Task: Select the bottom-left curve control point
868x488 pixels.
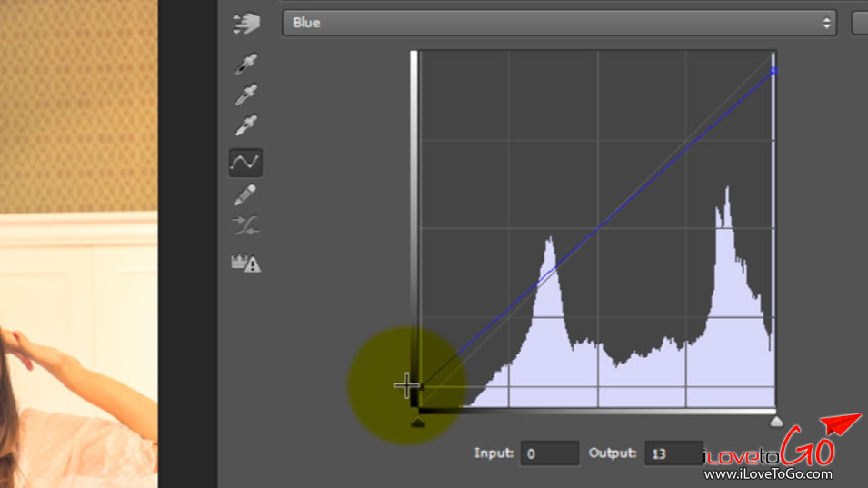Action: click(418, 387)
